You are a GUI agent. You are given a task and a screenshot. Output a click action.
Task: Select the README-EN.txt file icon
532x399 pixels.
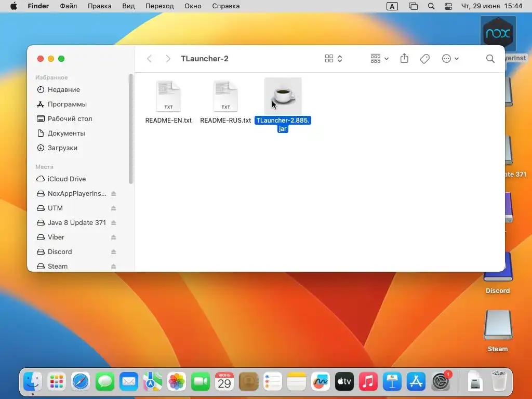tap(169, 96)
